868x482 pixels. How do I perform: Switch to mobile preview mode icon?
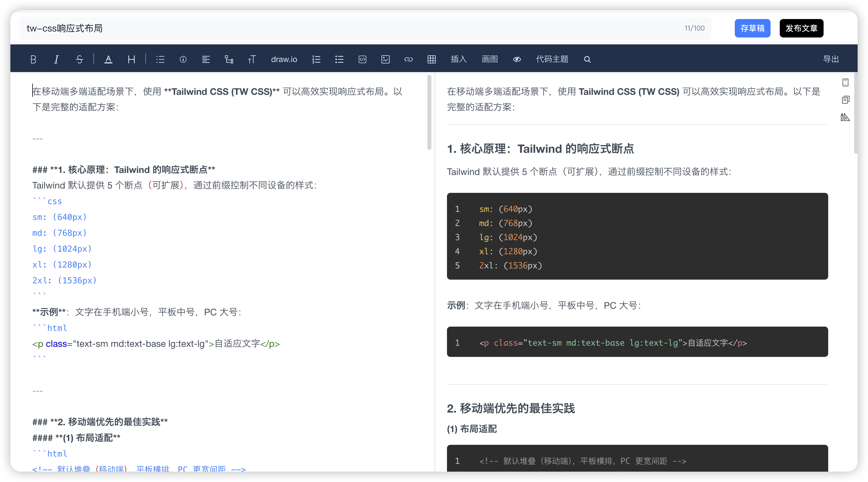pos(845,82)
